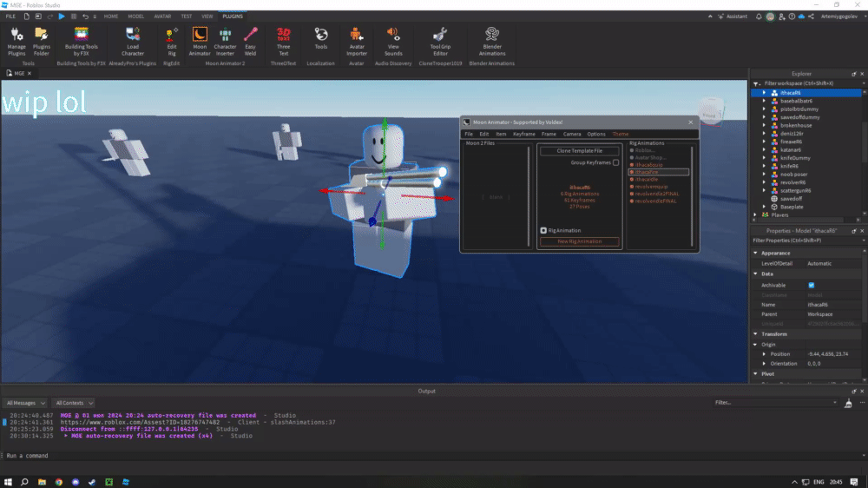The image size is (868, 488).
Task: Click the Clone Template File button
Action: (x=580, y=151)
